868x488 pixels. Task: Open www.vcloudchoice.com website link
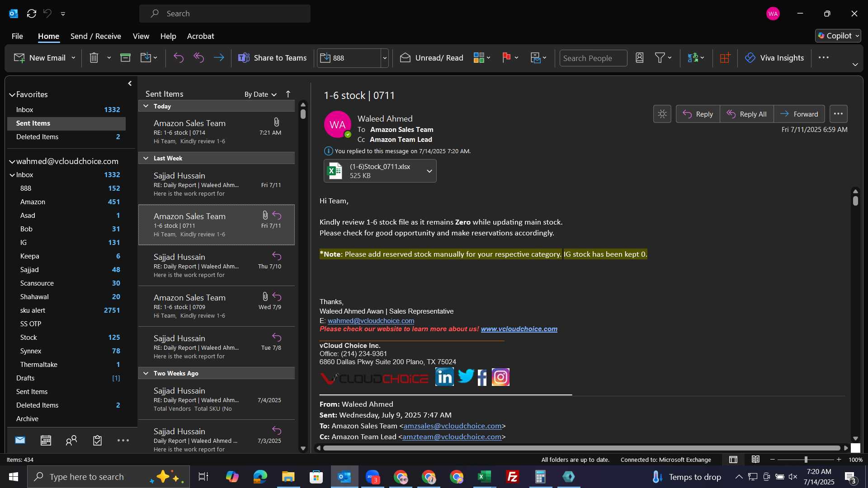tap(519, 329)
